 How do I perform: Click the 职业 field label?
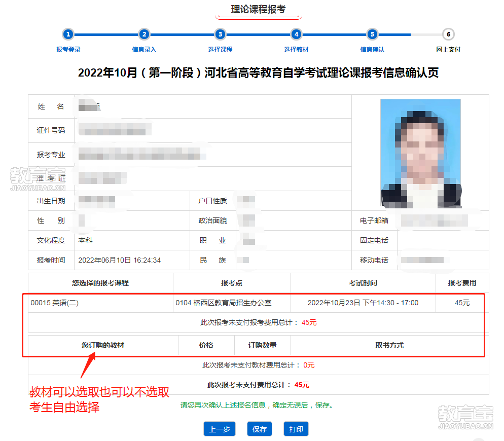(x=213, y=240)
